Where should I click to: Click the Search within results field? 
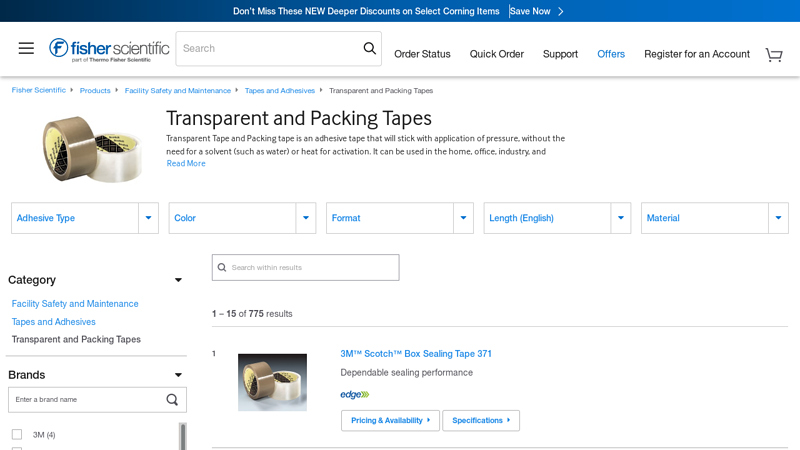click(x=306, y=267)
